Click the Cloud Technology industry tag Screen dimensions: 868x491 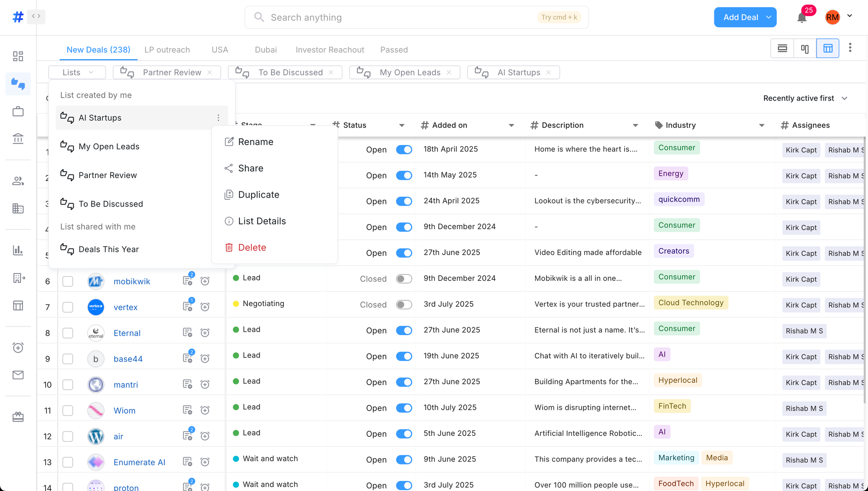click(x=691, y=303)
